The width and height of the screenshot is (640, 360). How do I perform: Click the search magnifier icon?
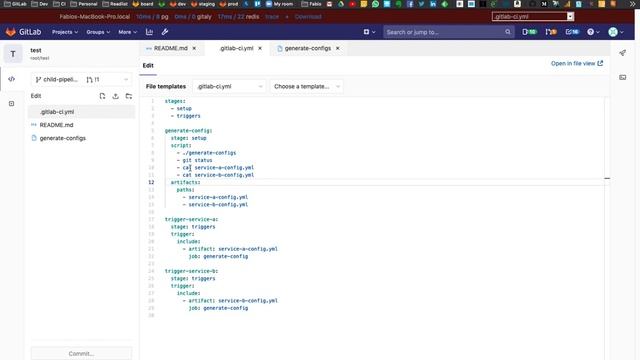507,32
